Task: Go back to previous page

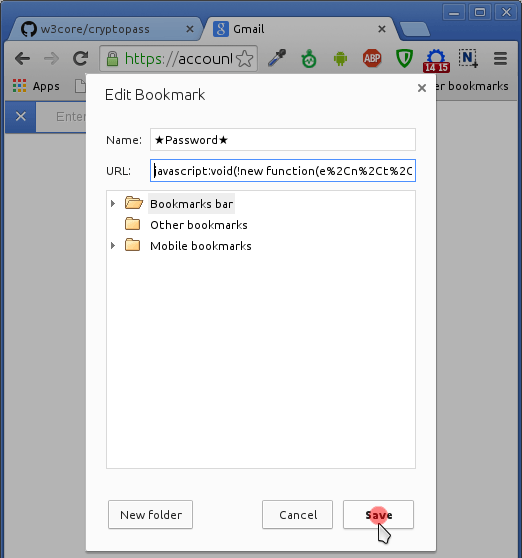Action: coord(22,58)
